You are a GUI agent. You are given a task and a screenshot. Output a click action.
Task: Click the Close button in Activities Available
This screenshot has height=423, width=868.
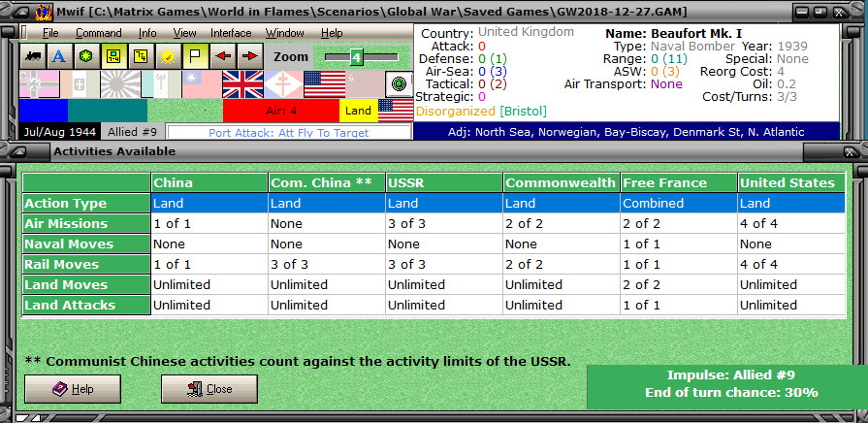click(209, 389)
